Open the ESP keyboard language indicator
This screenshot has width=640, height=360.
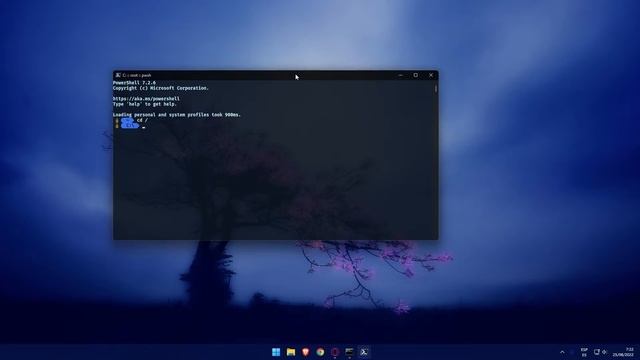[x=584, y=352]
